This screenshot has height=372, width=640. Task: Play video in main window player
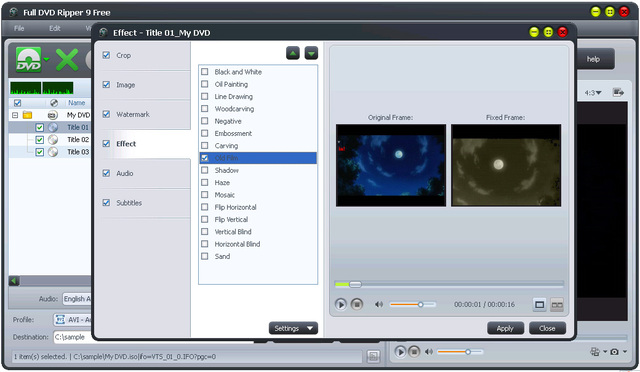tap(400, 352)
